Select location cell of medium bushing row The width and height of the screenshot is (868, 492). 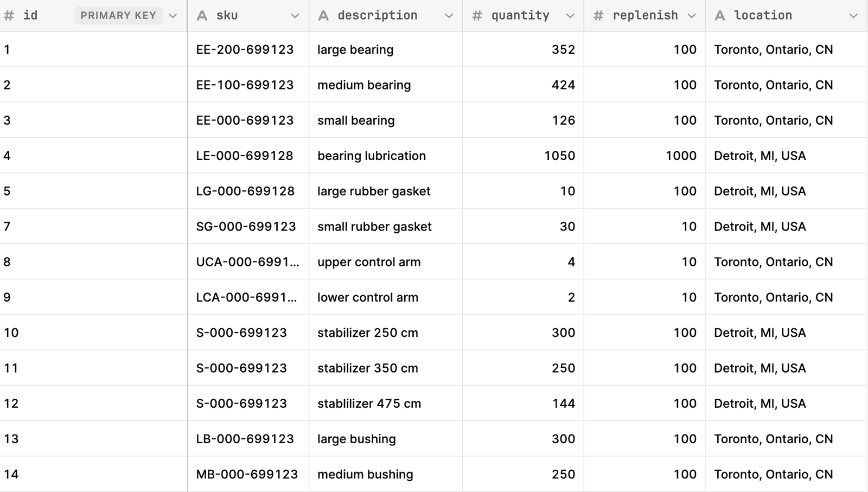(x=786, y=474)
